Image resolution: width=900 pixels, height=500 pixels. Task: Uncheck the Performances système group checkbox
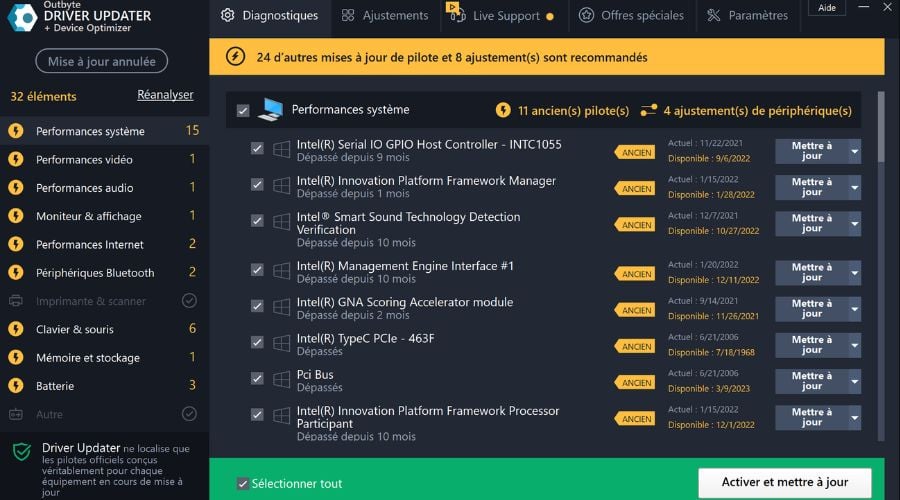tap(243, 111)
